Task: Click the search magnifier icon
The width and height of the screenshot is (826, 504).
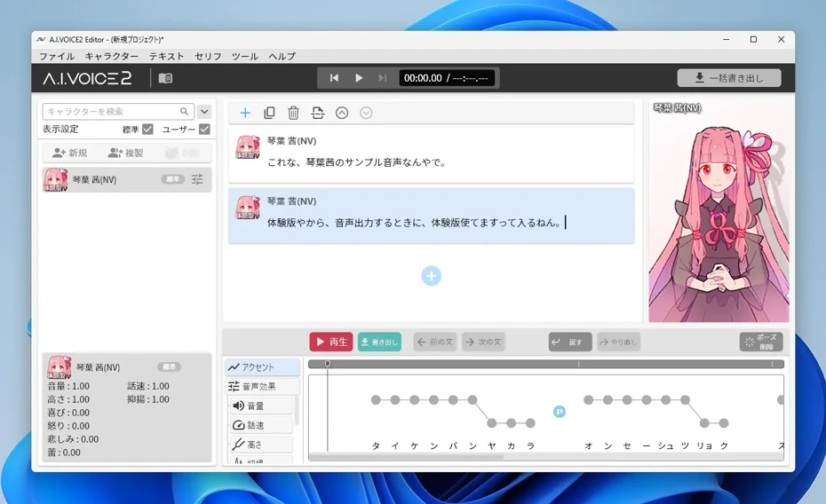Action: point(184,112)
